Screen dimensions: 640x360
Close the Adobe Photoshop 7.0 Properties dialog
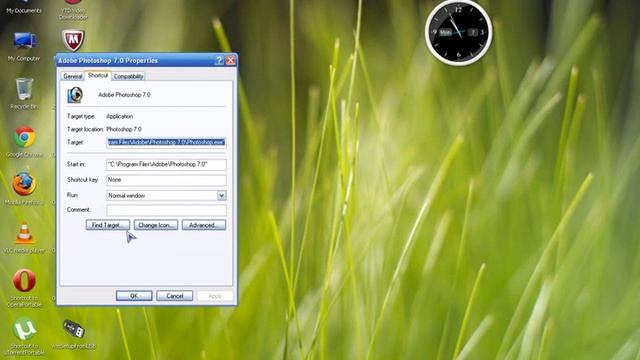(x=231, y=60)
